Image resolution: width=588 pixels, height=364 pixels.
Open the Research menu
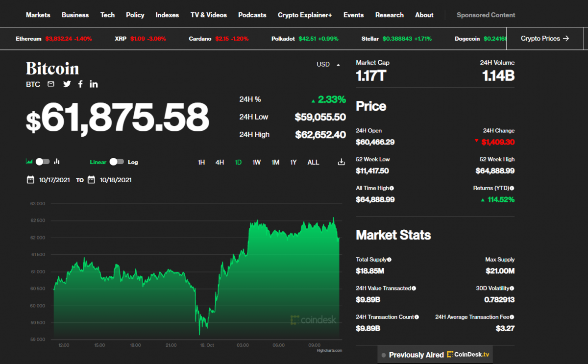390,15
